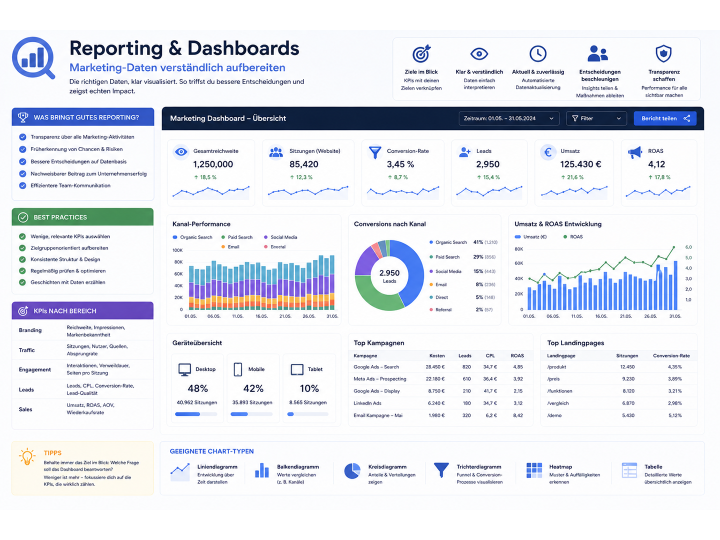Screen dimensions: 720x540
Task: Click the ROAS megaphone icon
Action: point(635,152)
